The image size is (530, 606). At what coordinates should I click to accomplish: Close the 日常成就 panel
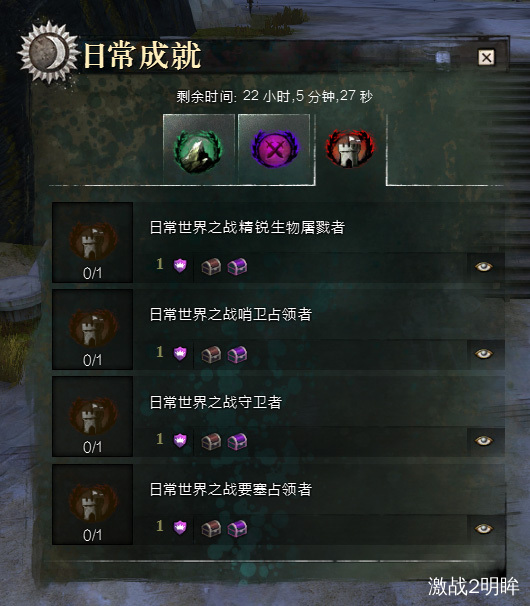(x=486, y=58)
